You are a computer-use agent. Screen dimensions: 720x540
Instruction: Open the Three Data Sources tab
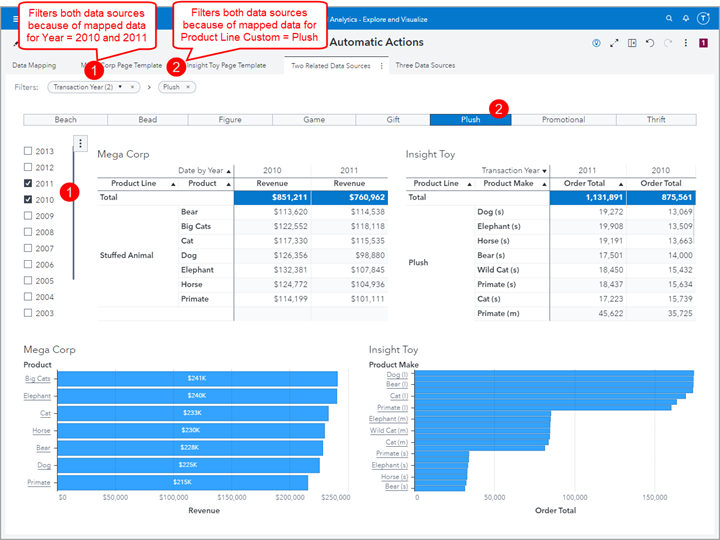coord(425,65)
